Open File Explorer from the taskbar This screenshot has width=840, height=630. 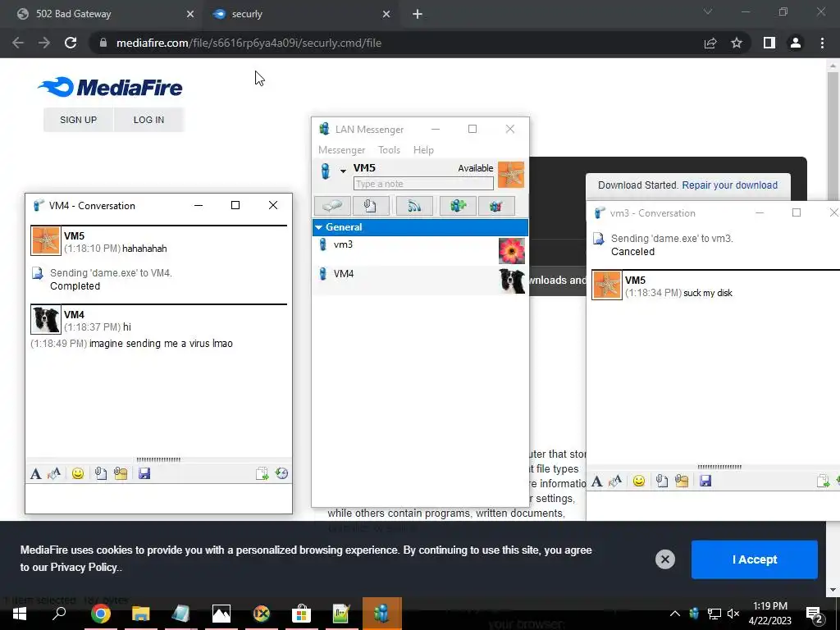[140, 614]
